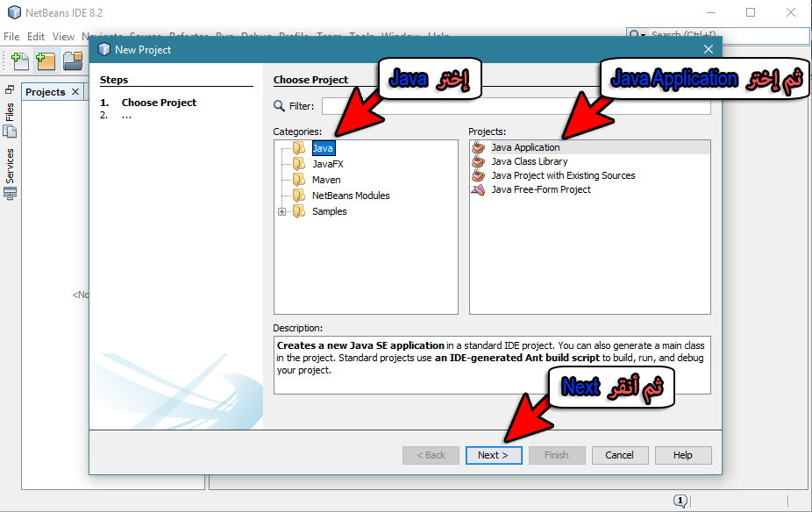This screenshot has width=812, height=512.
Task: Select the JavaFX category
Action: 328,164
